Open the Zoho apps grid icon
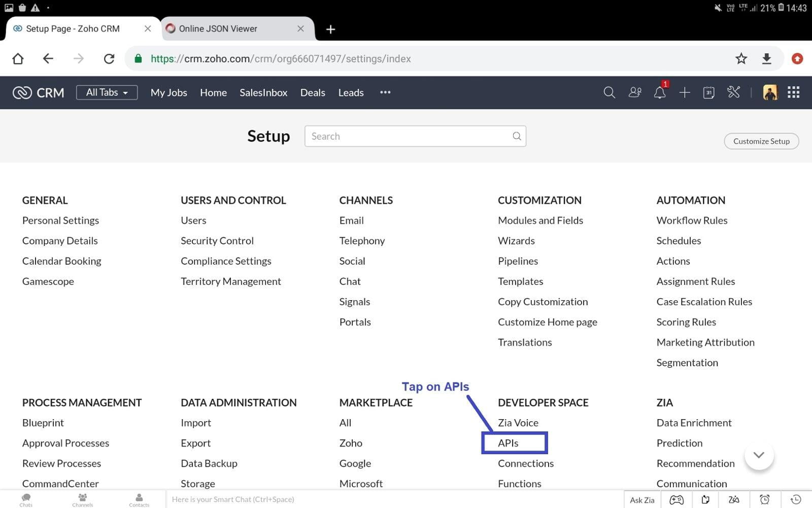The image size is (812, 508). 793,92
